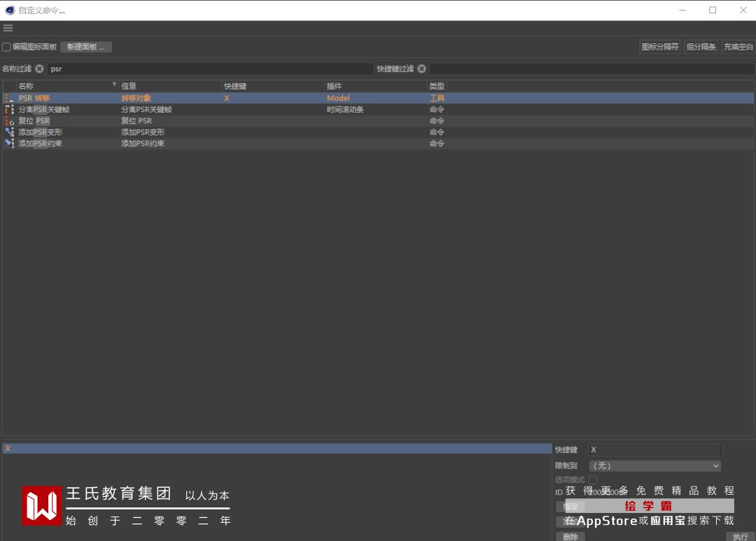The width and height of the screenshot is (756, 541).
Task: Select the PSR 转移 command name
Action: [34, 98]
